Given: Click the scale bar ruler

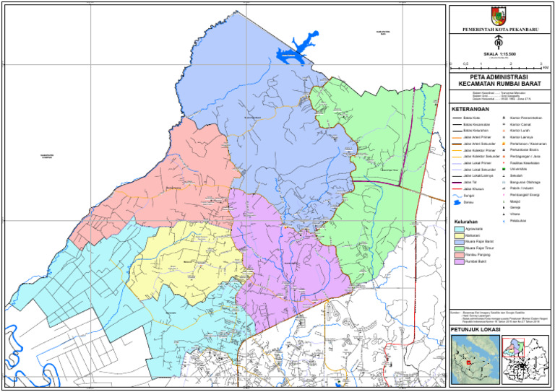Looking at the screenshot, I should click(496, 67).
